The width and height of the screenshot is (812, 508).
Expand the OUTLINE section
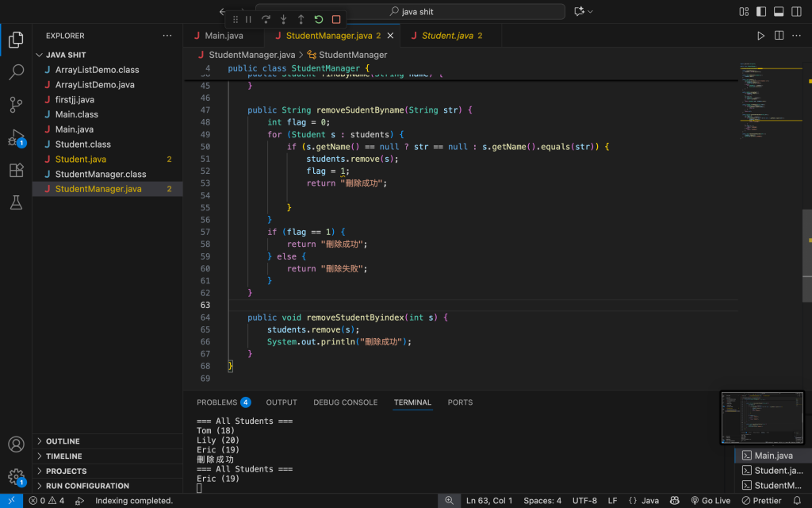pos(63,441)
